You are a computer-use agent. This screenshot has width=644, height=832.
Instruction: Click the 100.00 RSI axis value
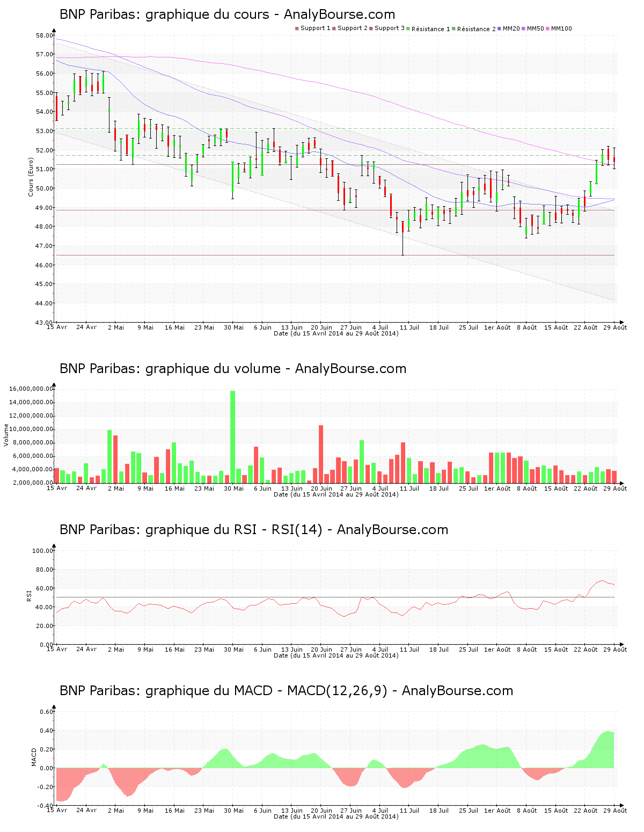(42, 551)
